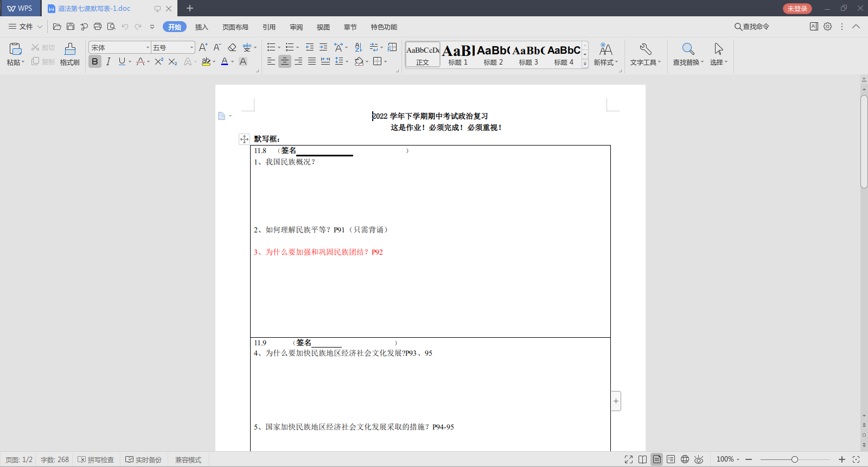Click the table move handle next to 默写框
The height and width of the screenshot is (467, 868).
(245, 140)
